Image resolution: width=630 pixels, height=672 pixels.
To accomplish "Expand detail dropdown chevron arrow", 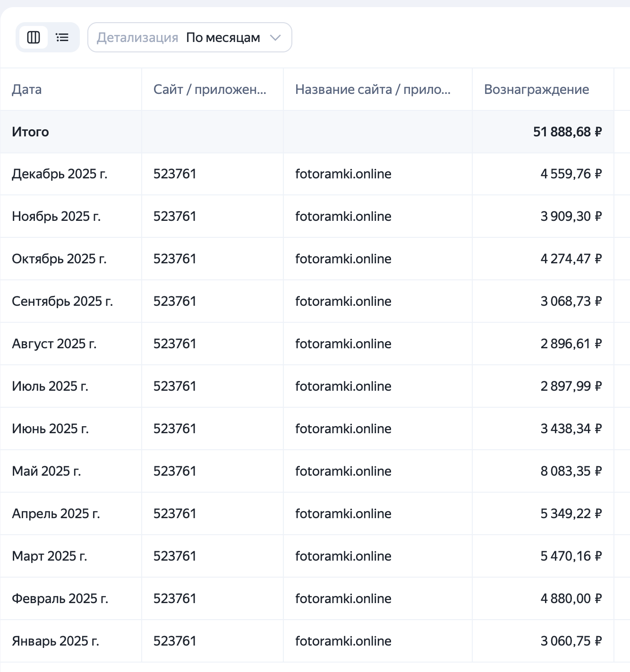I will coord(275,37).
